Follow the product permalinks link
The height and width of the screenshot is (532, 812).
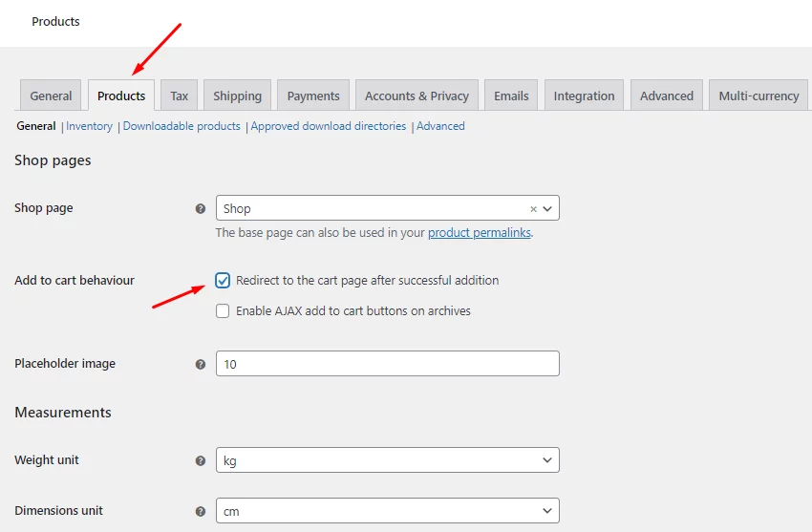[x=479, y=233]
